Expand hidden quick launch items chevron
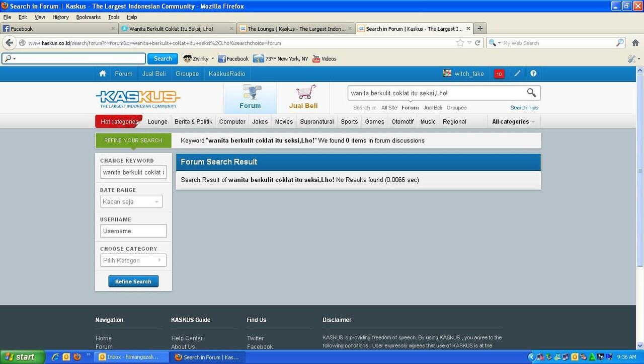The image size is (644, 364). [x=89, y=355]
